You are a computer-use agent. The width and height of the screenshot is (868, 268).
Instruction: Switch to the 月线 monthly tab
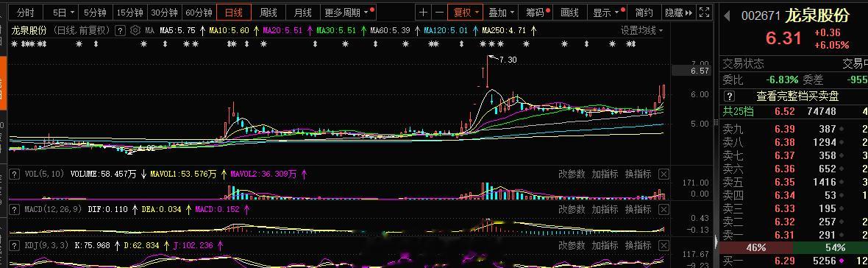tap(303, 13)
